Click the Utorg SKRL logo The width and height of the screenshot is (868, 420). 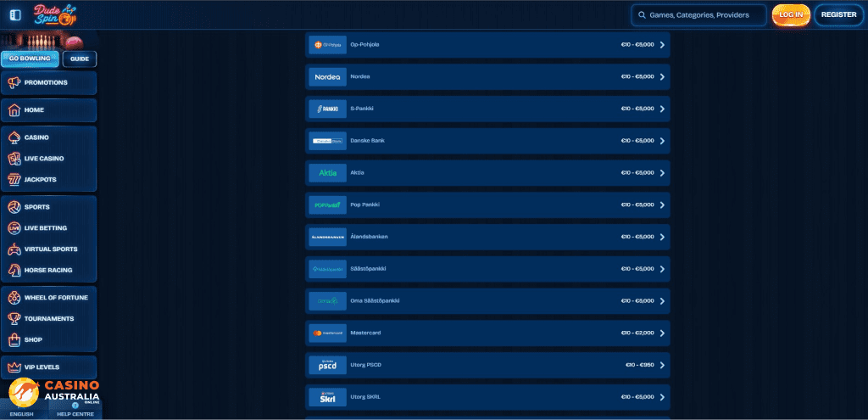coord(328,397)
